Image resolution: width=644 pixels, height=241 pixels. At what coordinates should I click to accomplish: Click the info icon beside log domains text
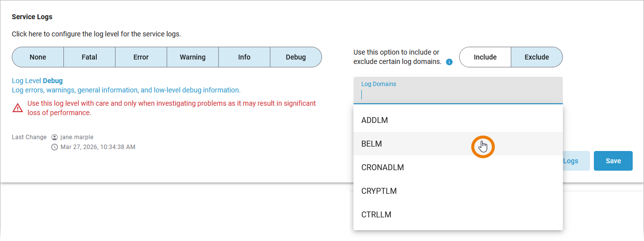[449, 62]
